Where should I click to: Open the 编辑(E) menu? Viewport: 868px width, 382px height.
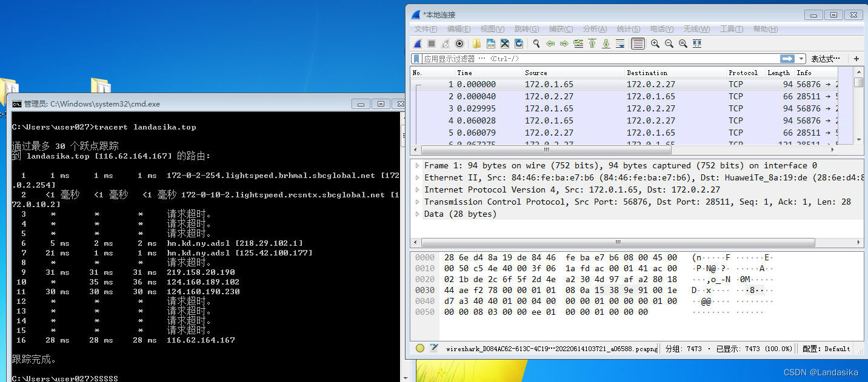pyautogui.click(x=459, y=29)
